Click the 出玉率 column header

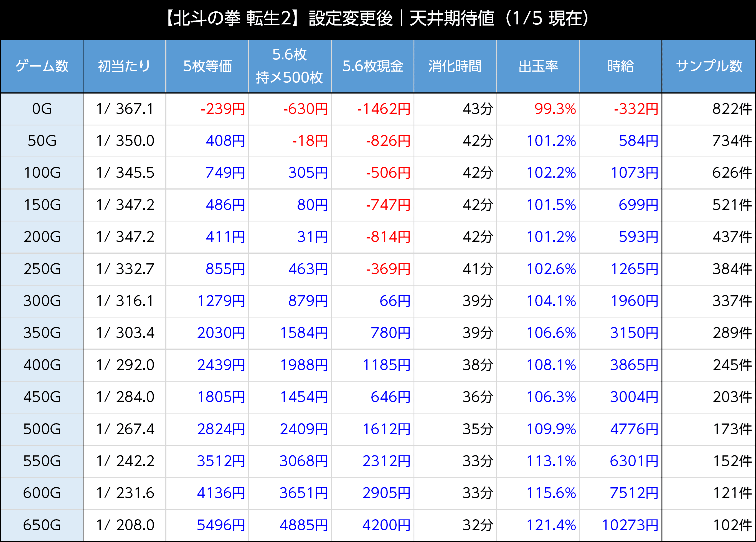click(538, 66)
